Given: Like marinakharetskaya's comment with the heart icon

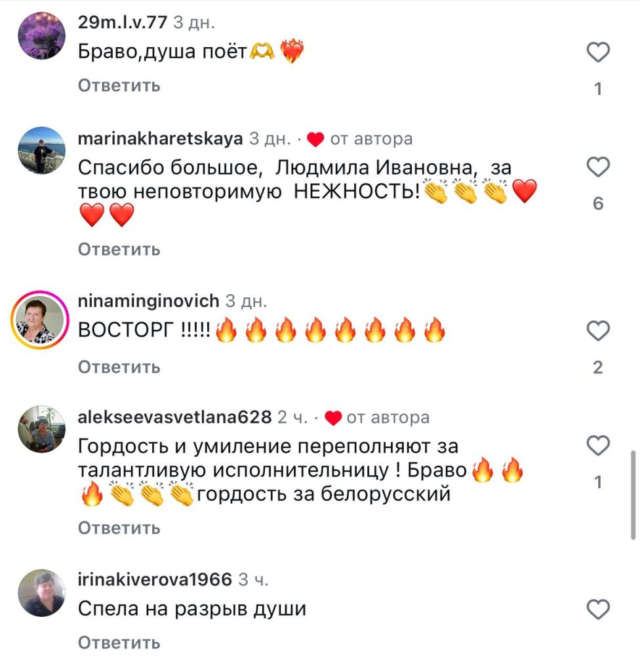Looking at the screenshot, I should [x=598, y=167].
